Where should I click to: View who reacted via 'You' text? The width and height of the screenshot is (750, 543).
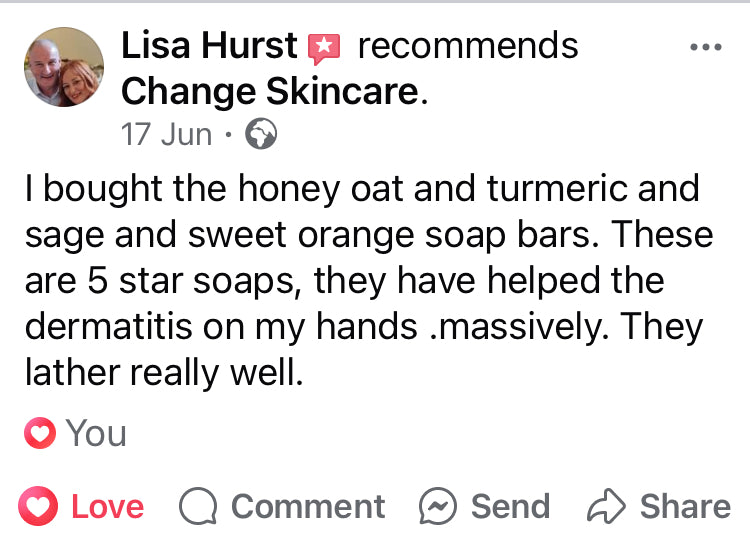(x=96, y=433)
